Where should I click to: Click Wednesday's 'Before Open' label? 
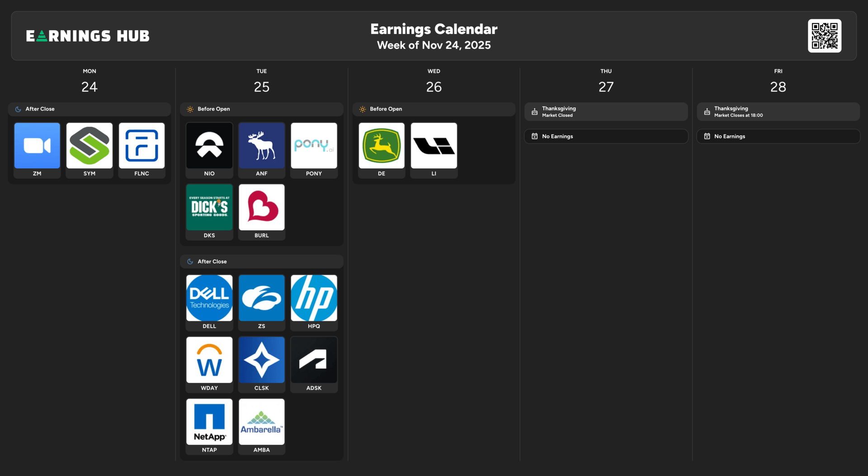pyautogui.click(x=386, y=109)
